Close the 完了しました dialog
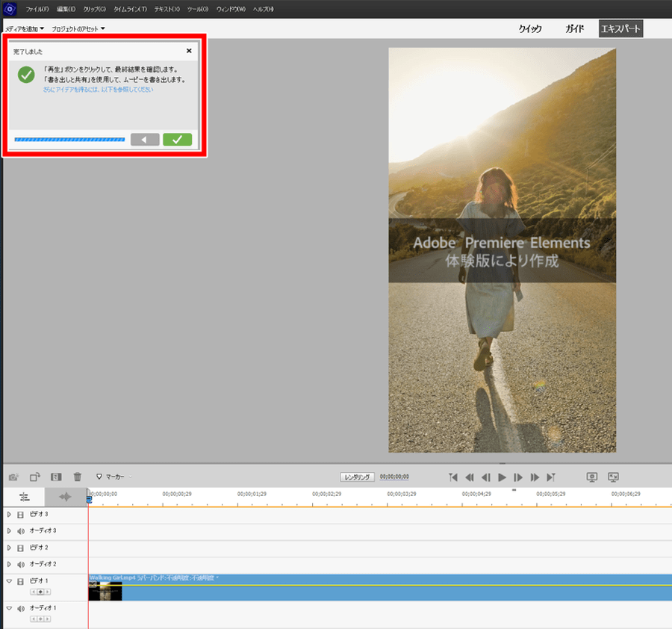This screenshot has height=629, width=672. (x=189, y=51)
